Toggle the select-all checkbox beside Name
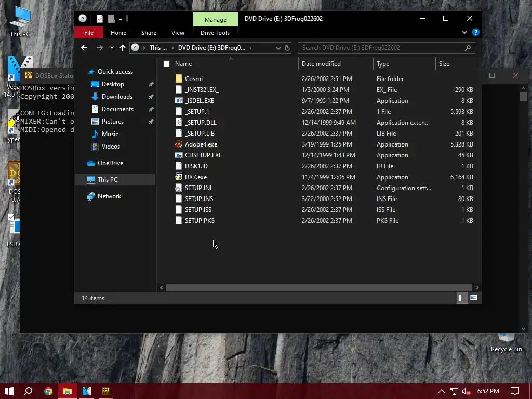The image size is (532, 399). coord(166,64)
